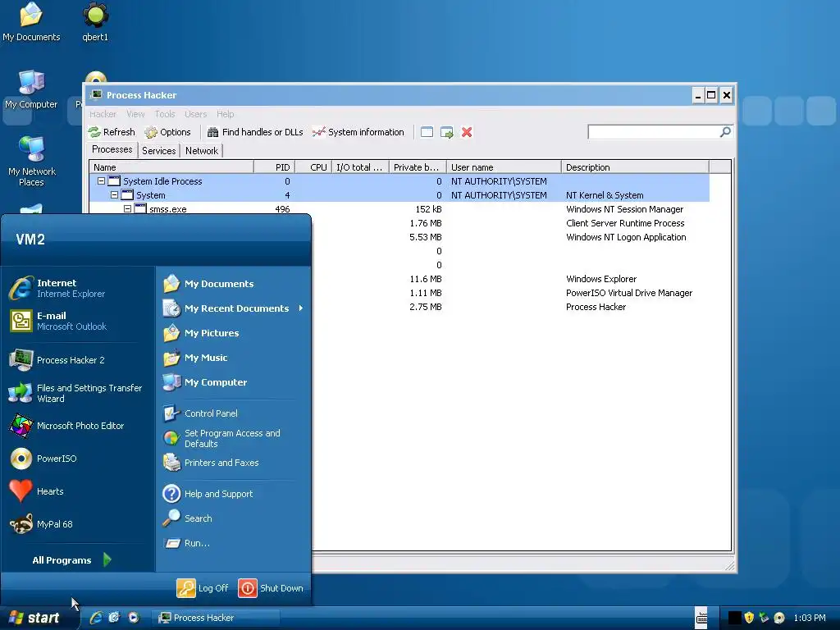Sort by the Name column header
Viewport: 840px width, 630px height.
tap(171, 167)
